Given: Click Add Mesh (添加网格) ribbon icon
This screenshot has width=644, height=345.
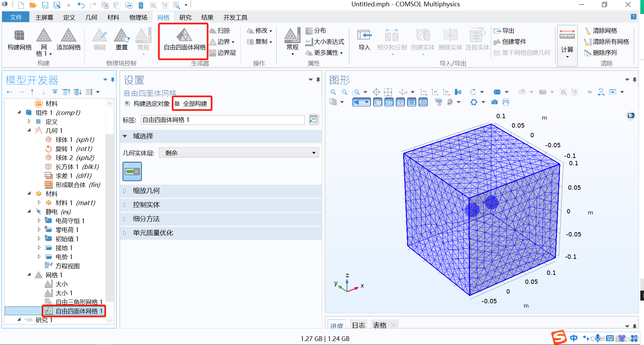Looking at the screenshot, I should coord(68,40).
